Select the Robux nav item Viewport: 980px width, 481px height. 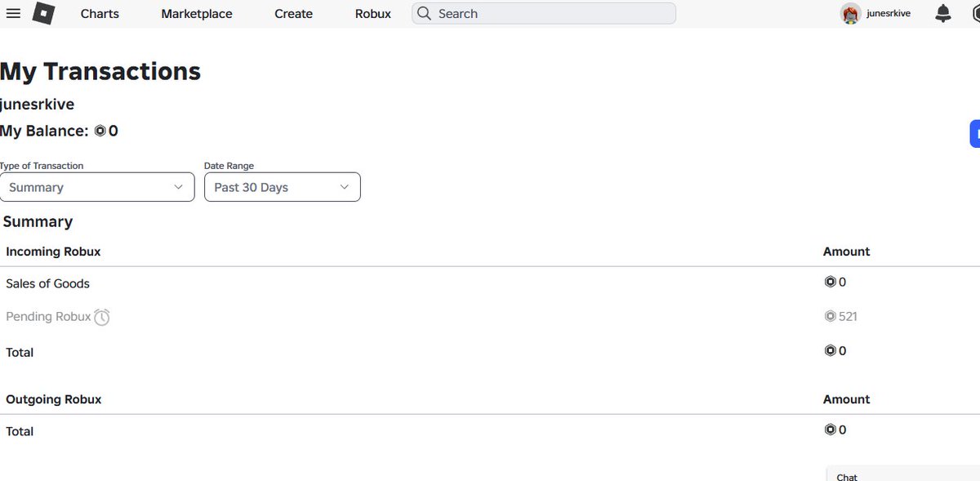pyautogui.click(x=373, y=14)
